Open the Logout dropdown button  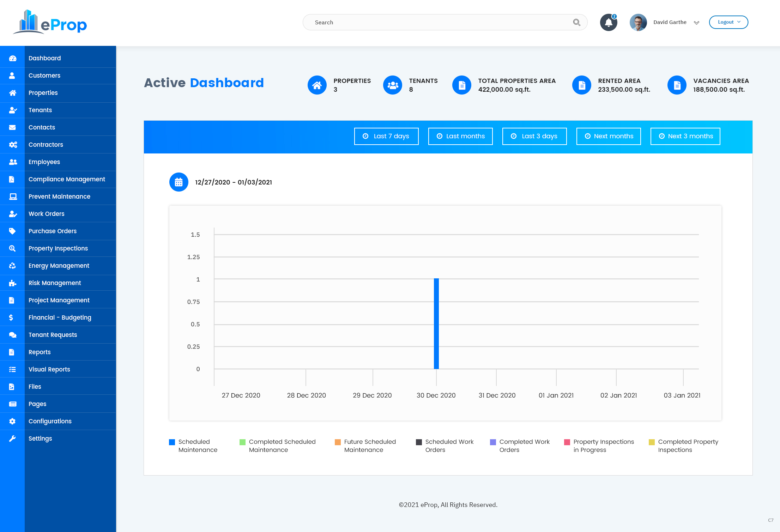pyautogui.click(x=728, y=22)
